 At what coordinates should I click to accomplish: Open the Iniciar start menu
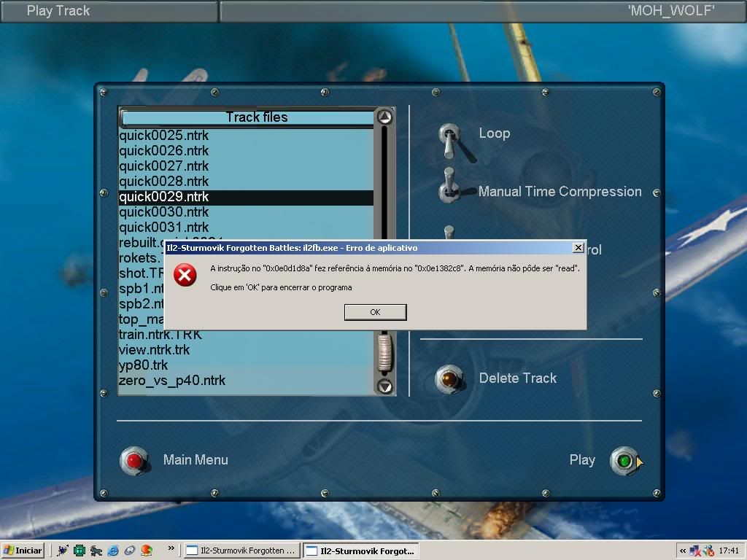click(23, 551)
